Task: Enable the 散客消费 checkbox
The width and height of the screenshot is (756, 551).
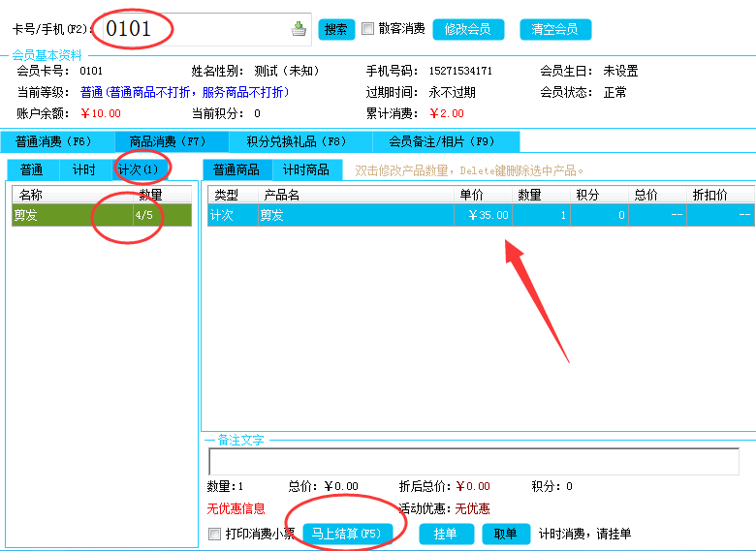Action: [368, 29]
